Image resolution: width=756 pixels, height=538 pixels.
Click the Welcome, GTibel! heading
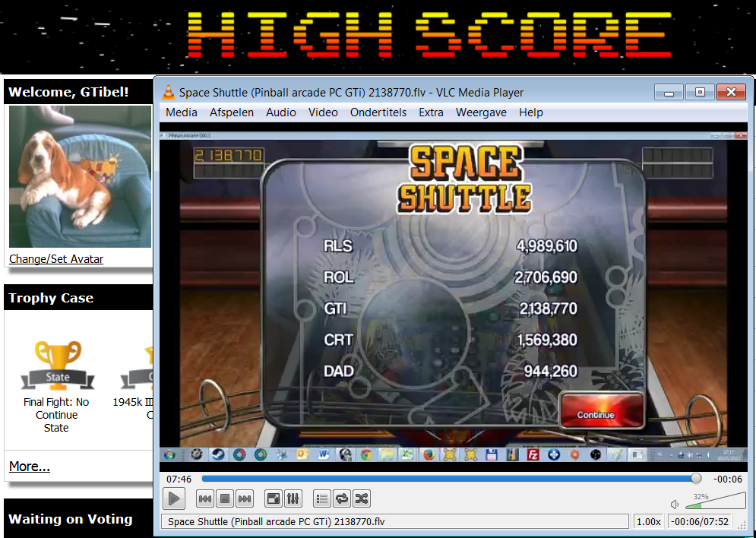pyautogui.click(x=68, y=92)
